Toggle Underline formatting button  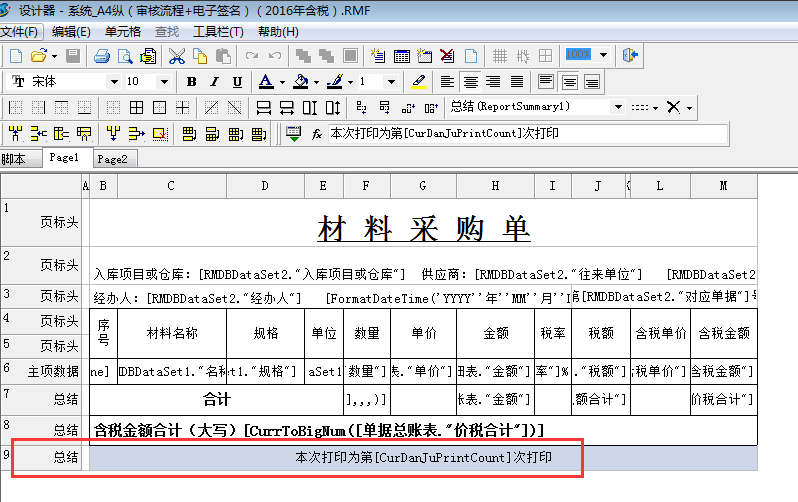pyautogui.click(x=237, y=82)
